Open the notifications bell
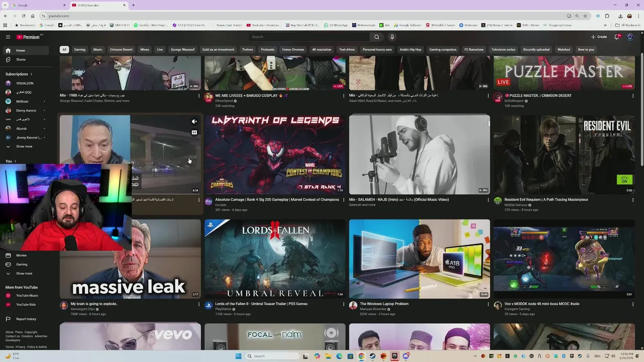The height and width of the screenshot is (362, 644). point(617,37)
